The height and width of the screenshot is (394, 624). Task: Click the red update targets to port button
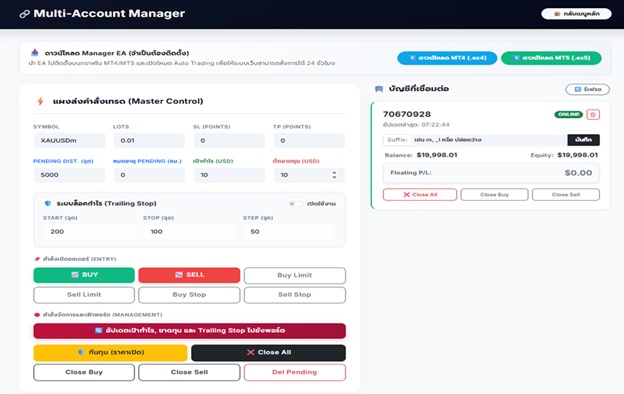click(x=189, y=331)
